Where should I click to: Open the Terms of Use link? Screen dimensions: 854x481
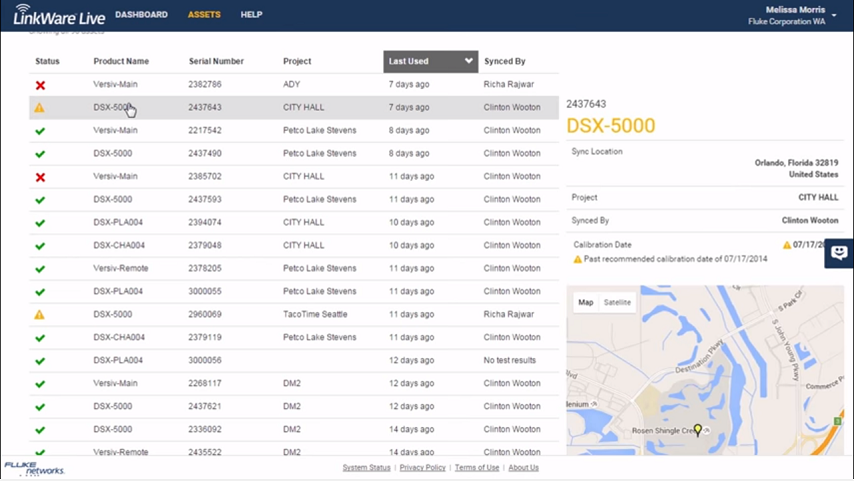coord(477,467)
